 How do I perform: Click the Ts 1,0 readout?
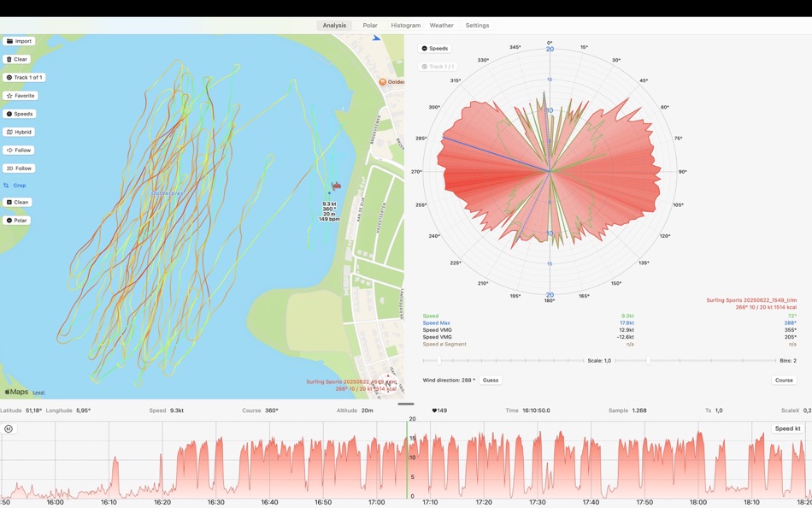coord(713,411)
